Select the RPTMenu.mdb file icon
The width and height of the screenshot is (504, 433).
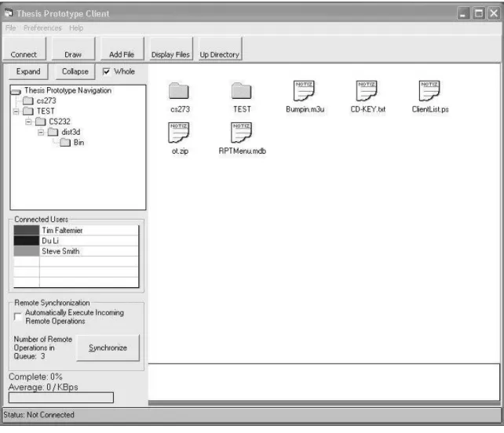click(241, 133)
